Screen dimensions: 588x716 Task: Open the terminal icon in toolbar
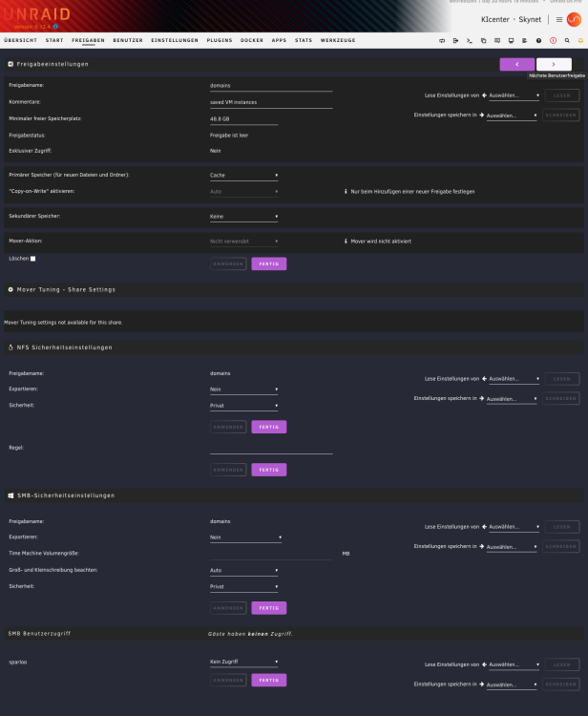pyautogui.click(x=470, y=41)
